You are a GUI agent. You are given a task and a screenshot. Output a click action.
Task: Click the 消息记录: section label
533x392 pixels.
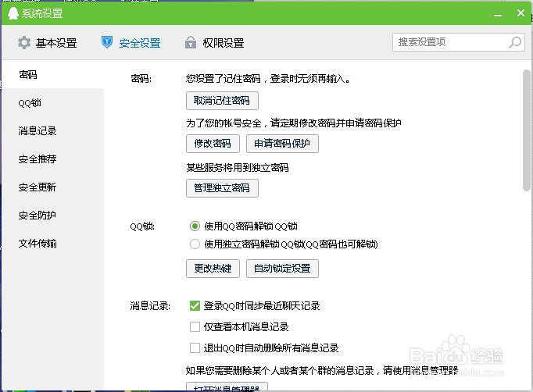click(150, 306)
